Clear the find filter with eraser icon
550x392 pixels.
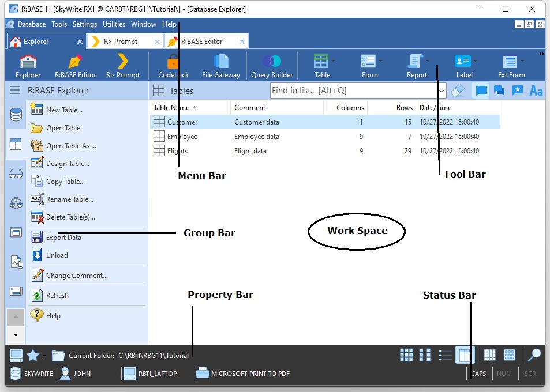pyautogui.click(x=458, y=91)
